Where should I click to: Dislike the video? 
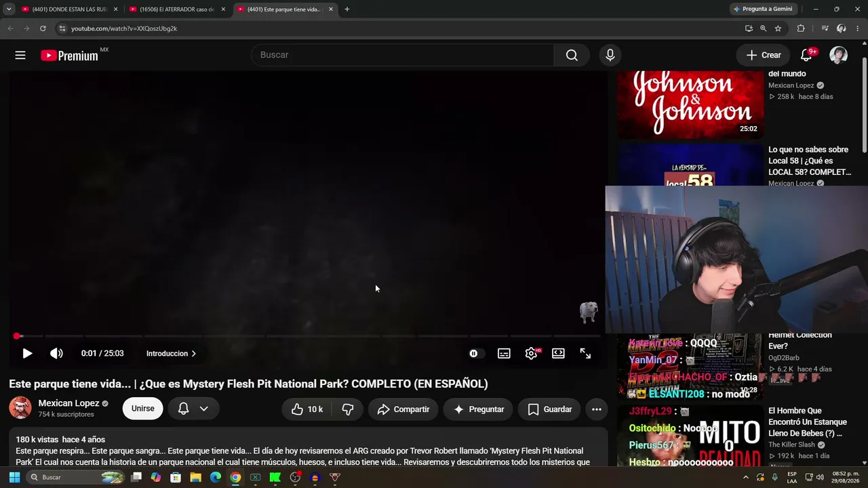pos(348,409)
